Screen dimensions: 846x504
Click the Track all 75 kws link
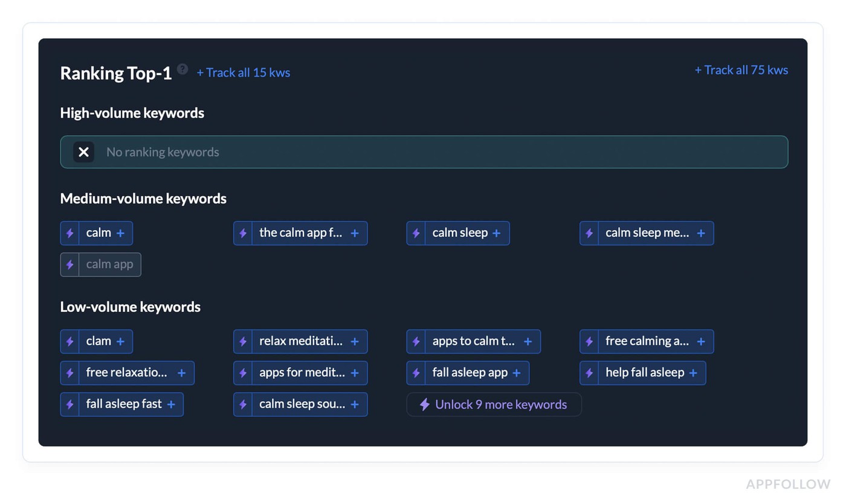[741, 70]
